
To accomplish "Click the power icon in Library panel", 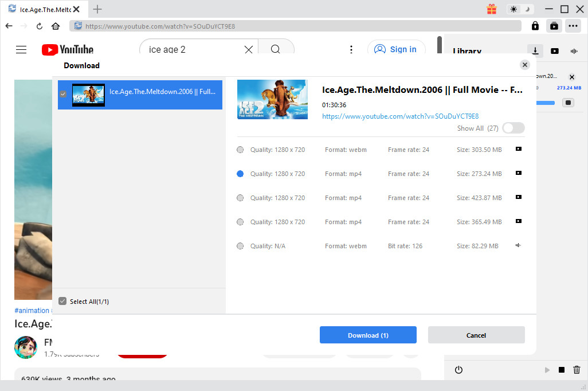I will (458, 370).
